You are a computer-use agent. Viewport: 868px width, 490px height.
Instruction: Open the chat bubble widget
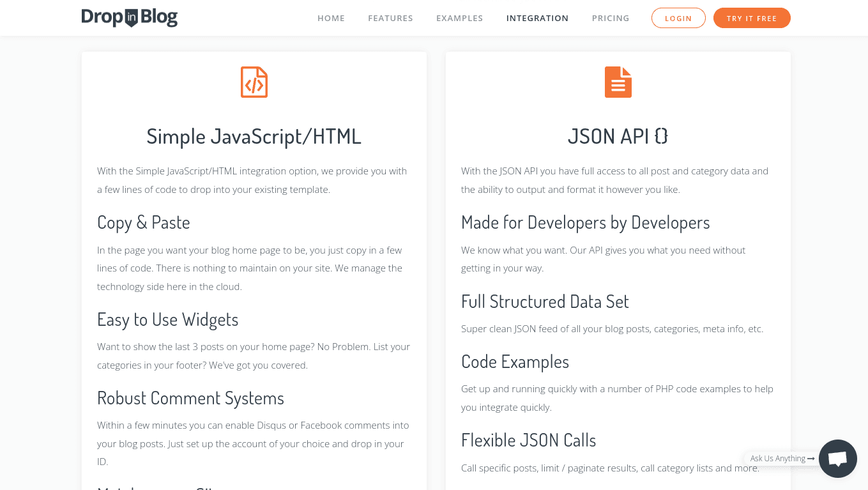(x=838, y=459)
